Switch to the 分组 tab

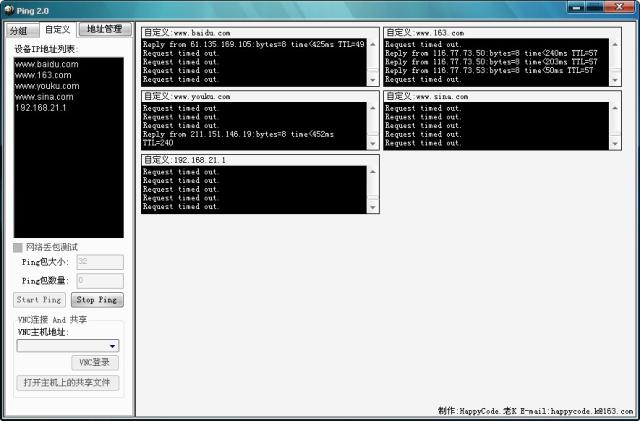[x=22, y=30]
